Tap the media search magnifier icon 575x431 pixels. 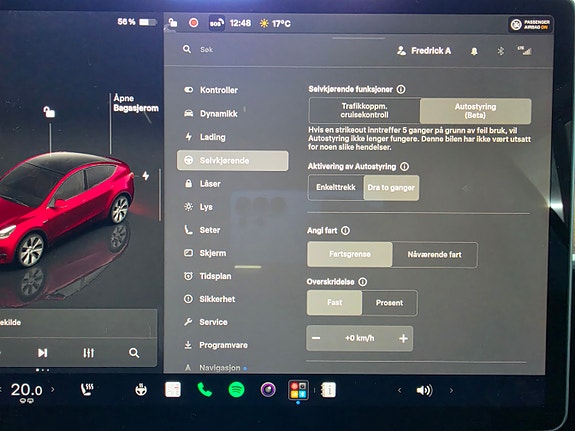point(134,353)
